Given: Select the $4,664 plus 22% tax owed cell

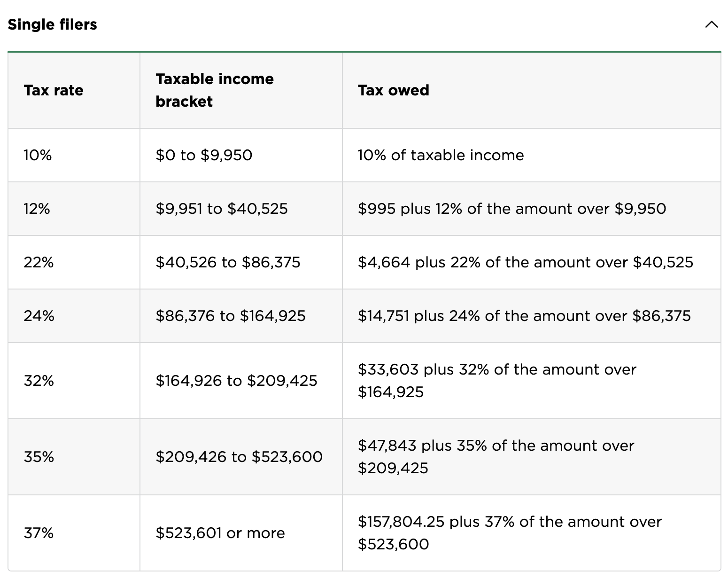Looking at the screenshot, I should [526, 262].
